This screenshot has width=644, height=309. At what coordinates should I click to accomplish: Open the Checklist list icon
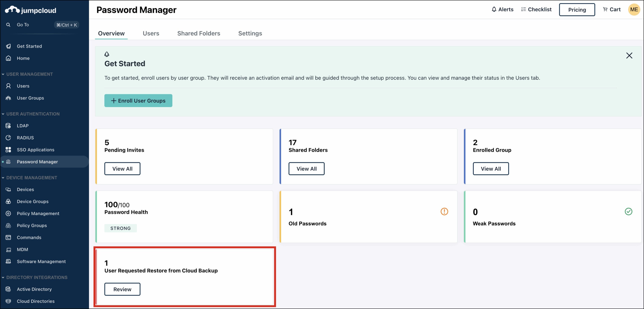[x=524, y=9]
